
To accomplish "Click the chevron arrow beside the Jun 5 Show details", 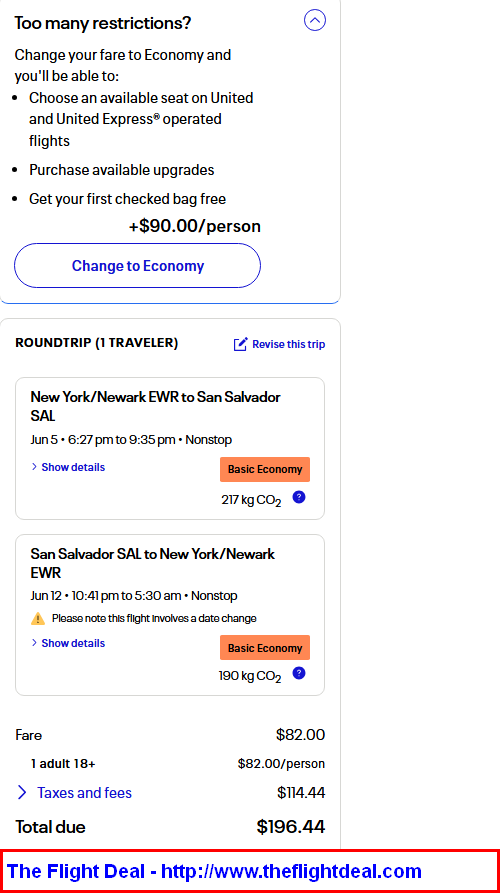I will (x=34, y=467).
